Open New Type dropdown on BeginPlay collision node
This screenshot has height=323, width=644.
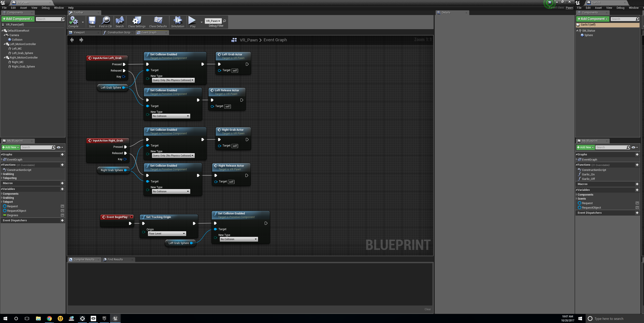(x=238, y=239)
